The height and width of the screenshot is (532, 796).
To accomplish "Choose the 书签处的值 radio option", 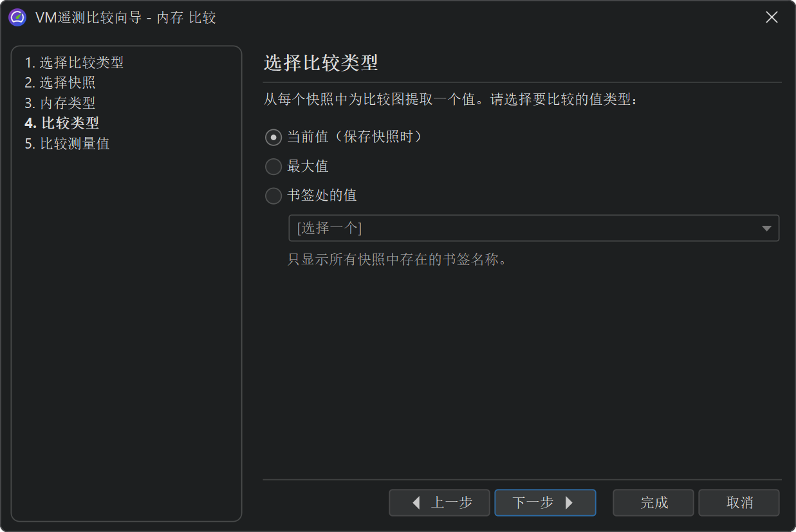I will 273,196.
